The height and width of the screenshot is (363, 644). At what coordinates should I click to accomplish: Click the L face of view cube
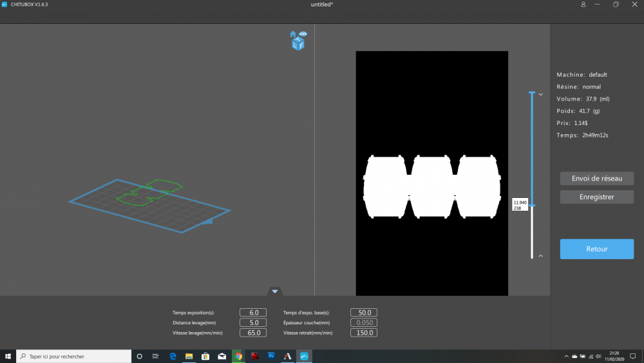(296, 45)
